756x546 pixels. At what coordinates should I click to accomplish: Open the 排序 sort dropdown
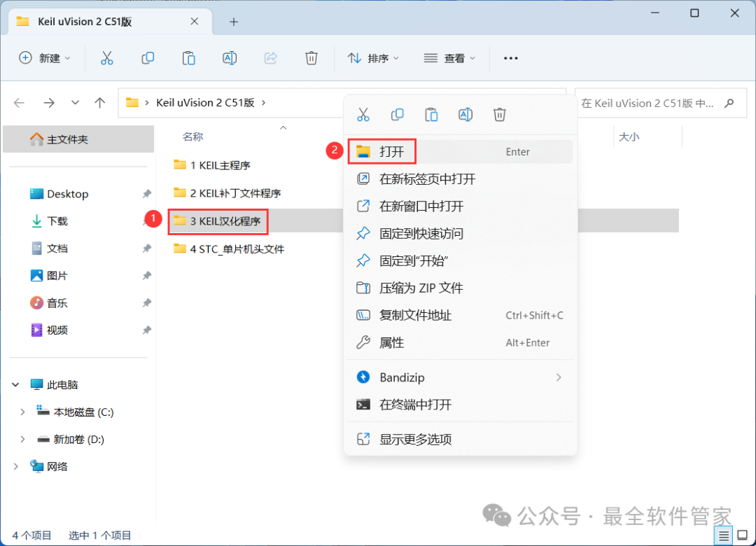point(373,58)
